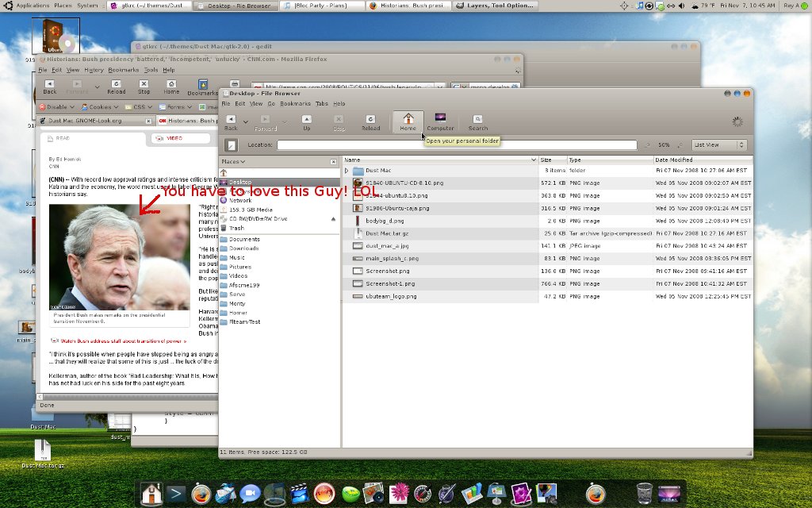Viewport: 812px width, 508px height.
Task: Click the Stop button in Firefox
Action: pos(144,87)
